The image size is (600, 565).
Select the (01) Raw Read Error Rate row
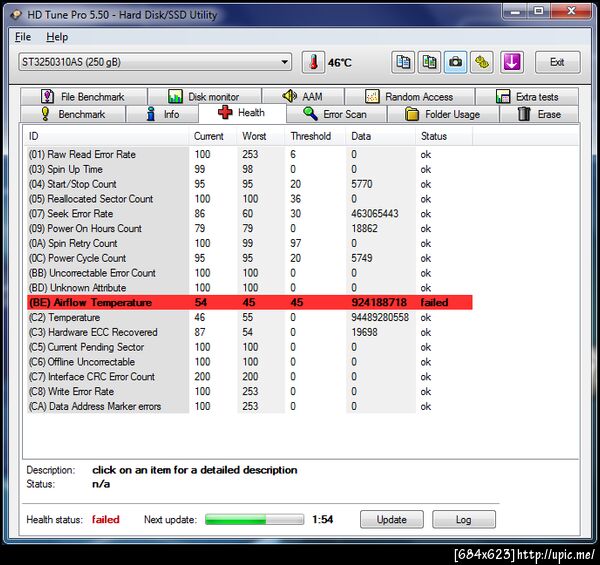(x=249, y=155)
